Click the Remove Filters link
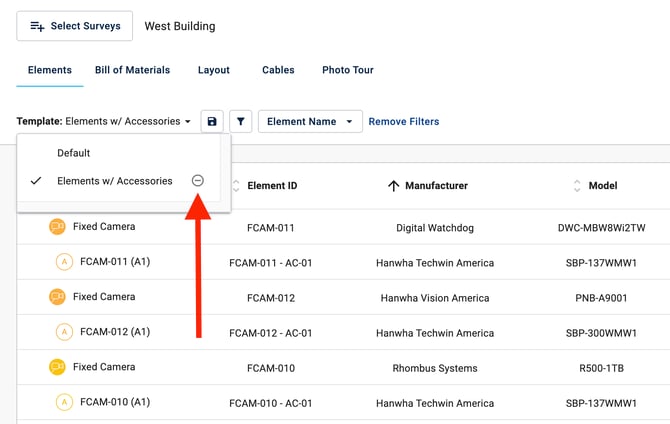Image resolution: width=670 pixels, height=424 pixels. 403,122
